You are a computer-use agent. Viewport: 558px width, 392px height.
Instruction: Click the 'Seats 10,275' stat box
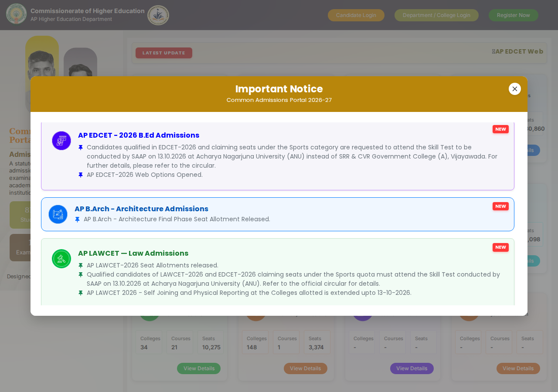[211, 342]
